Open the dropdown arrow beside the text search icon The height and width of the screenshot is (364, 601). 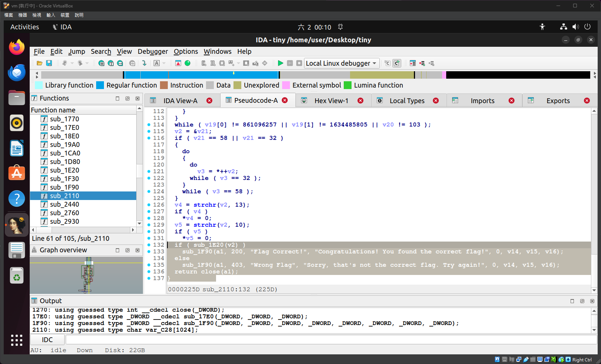pyautogui.click(x=164, y=63)
